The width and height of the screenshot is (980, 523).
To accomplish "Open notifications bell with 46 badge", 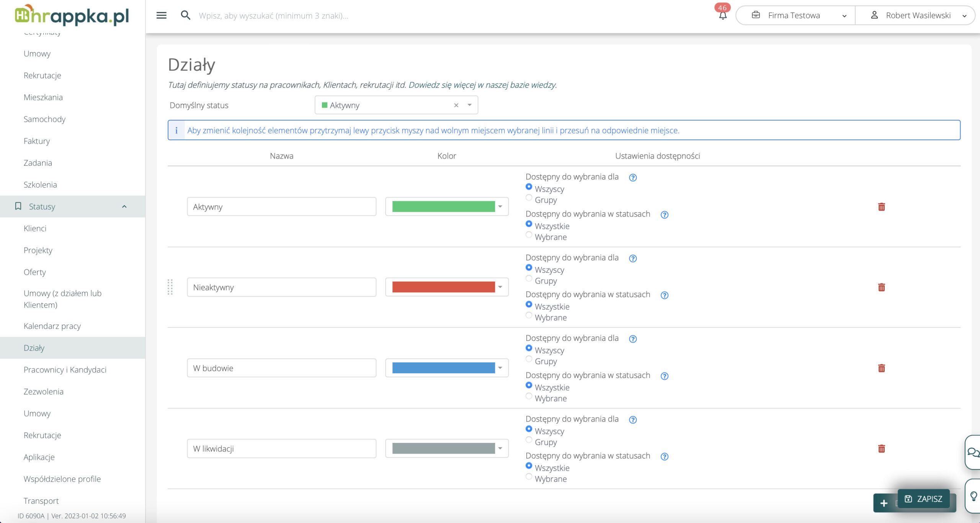I will [x=722, y=15].
